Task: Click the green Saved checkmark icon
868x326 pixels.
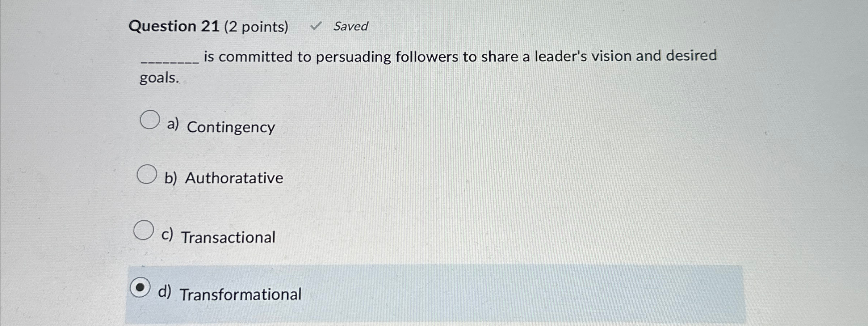Action: pyautogui.click(x=316, y=26)
